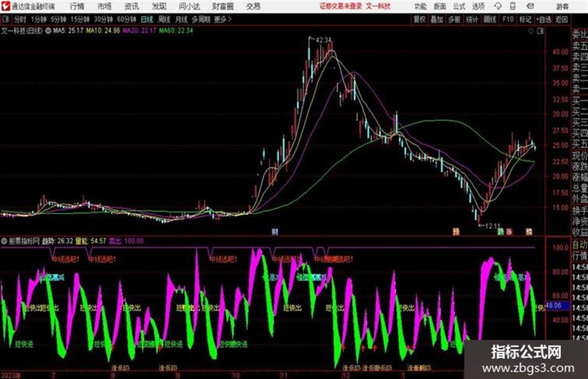Click the diamond icon above price axis
Viewport: 588px width, 379px height.
[x=531, y=31]
